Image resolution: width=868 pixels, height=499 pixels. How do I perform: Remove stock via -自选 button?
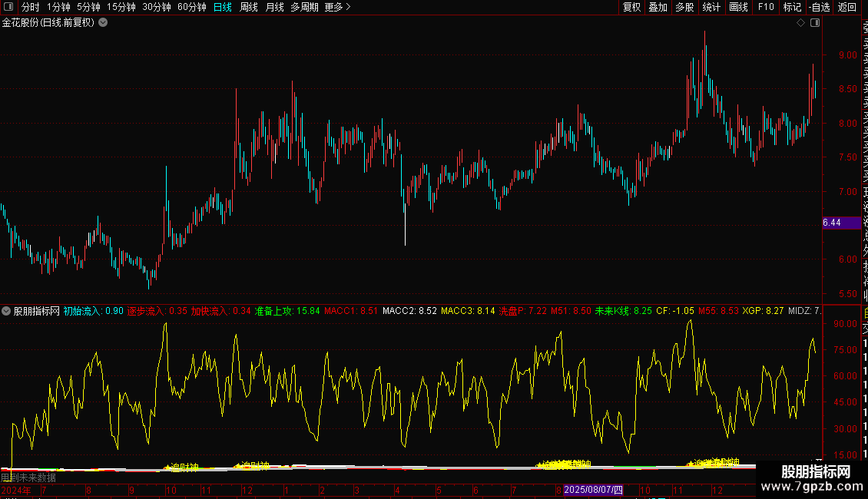820,7
